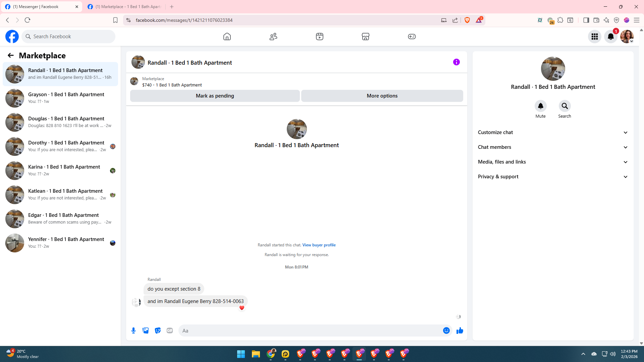Open the GIF picker icon
The image size is (644, 362).
[170, 330]
